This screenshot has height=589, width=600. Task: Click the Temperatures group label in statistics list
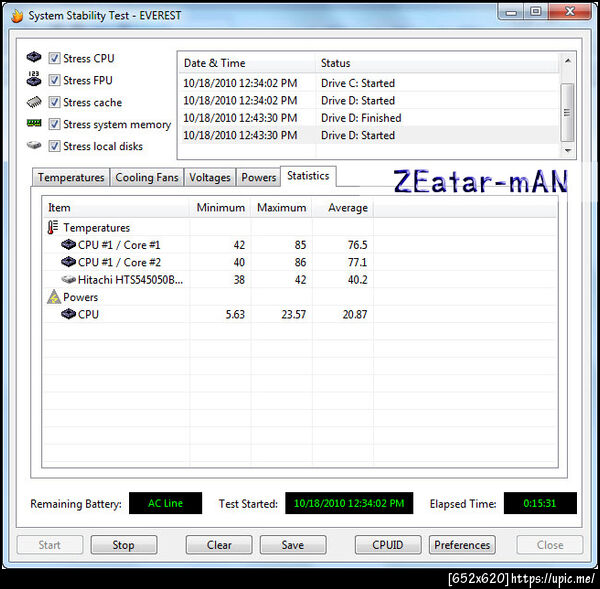(96, 228)
